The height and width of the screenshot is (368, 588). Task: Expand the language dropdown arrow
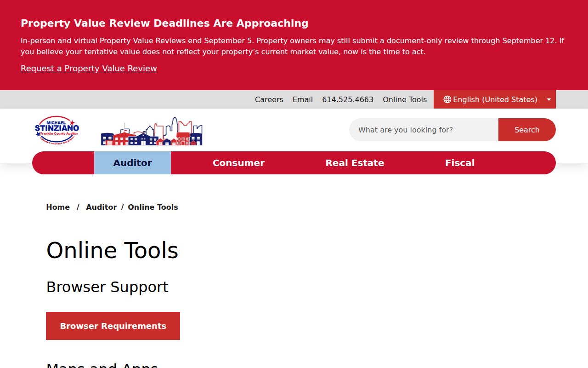click(x=548, y=99)
